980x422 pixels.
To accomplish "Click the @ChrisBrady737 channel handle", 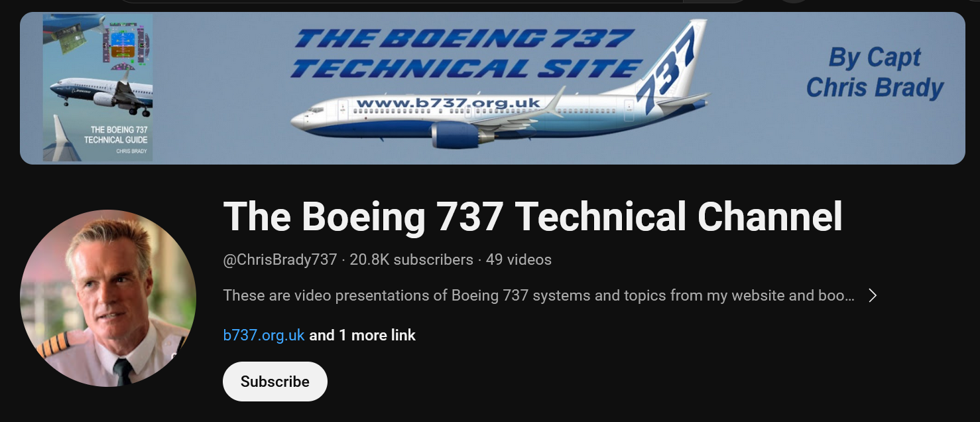I will (280, 259).
